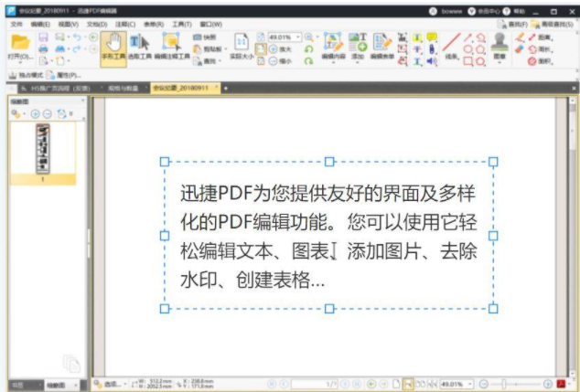Click the 添加 add content icon
This screenshot has width=580, height=392.
click(x=358, y=47)
